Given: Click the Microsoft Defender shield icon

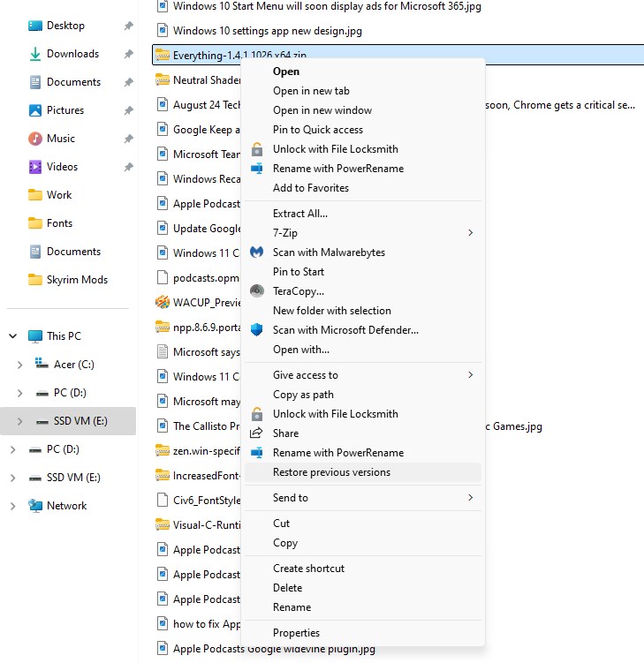Looking at the screenshot, I should click(257, 330).
